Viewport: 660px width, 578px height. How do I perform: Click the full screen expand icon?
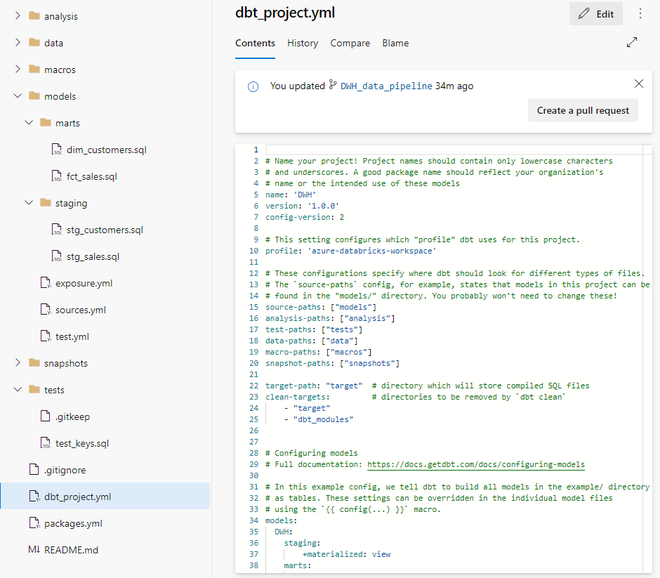click(632, 43)
